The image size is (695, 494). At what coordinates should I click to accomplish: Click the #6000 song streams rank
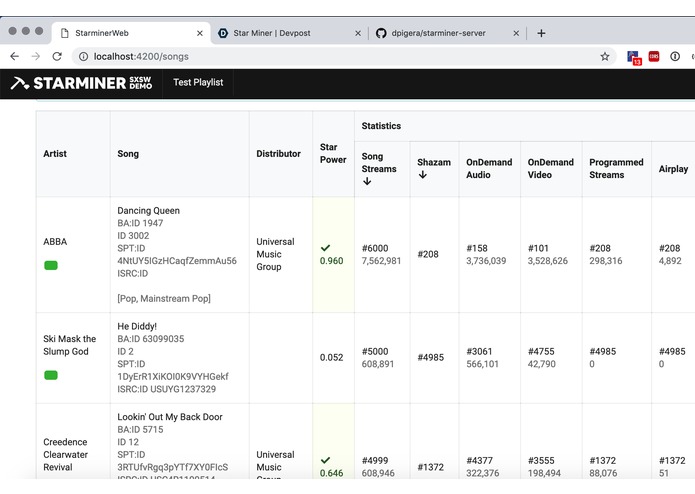(375, 248)
